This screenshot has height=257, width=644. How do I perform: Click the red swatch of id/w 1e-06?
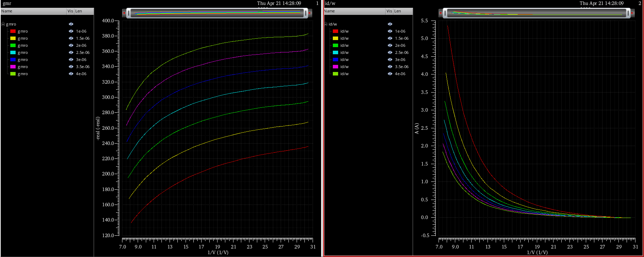tap(335, 31)
